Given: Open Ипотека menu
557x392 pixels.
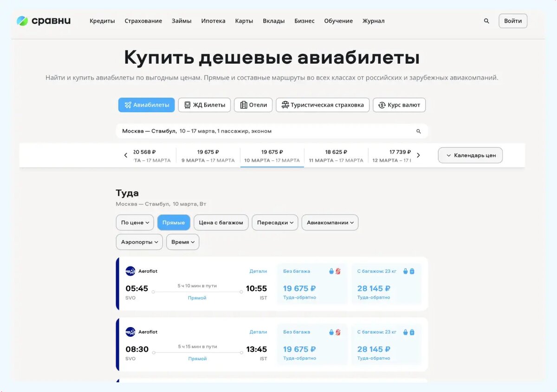Looking at the screenshot, I should [x=213, y=21].
